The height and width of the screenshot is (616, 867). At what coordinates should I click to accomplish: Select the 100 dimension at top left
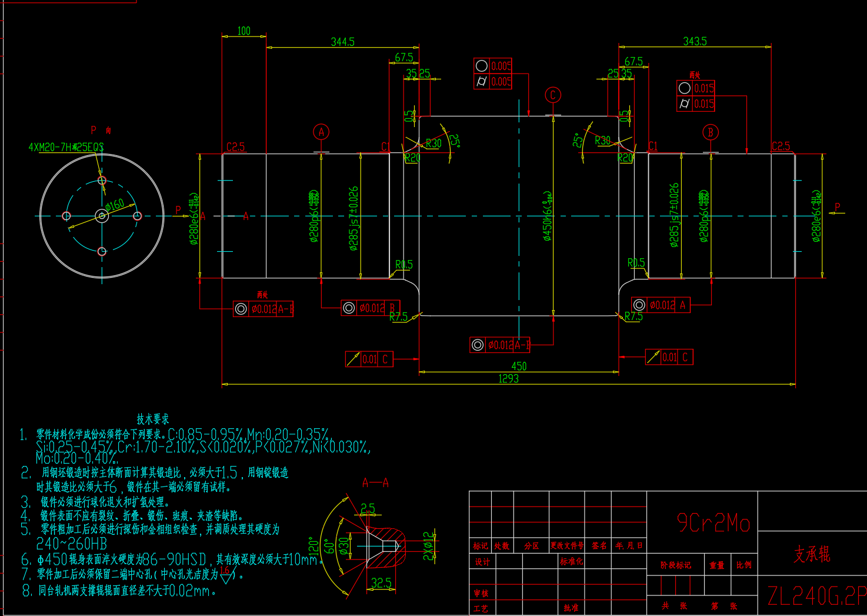(x=244, y=31)
